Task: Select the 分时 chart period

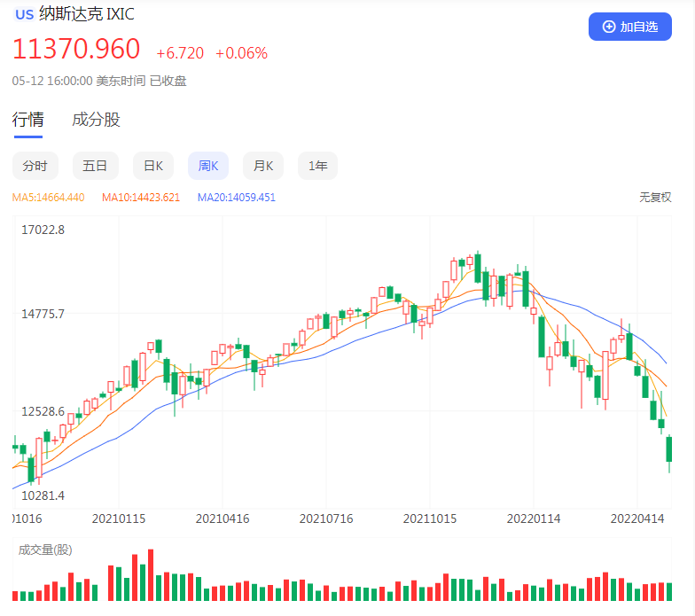Action: (x=35, y=166)
